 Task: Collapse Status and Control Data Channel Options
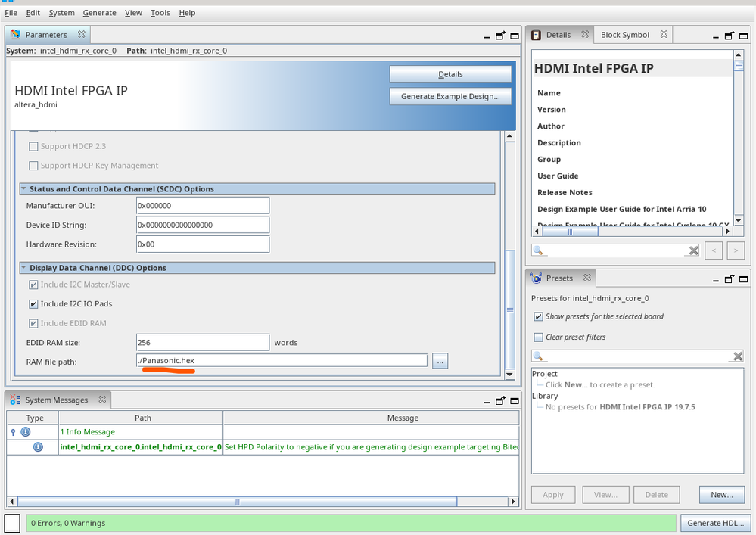coord(24,189)
